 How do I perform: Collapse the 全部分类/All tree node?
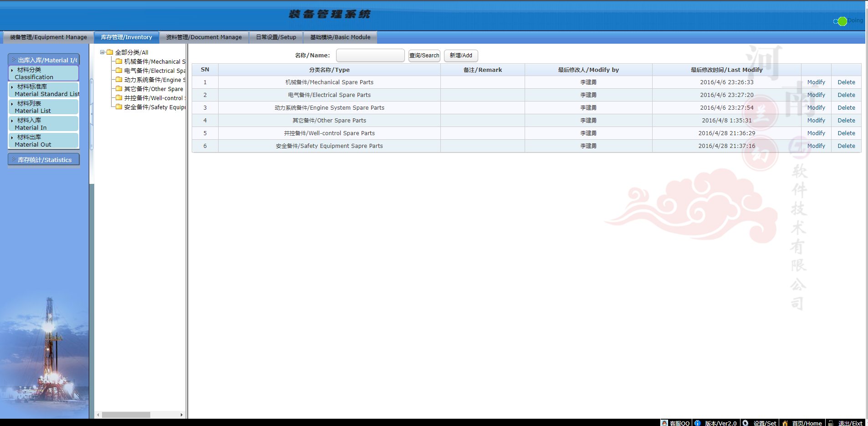pos(102,52)
